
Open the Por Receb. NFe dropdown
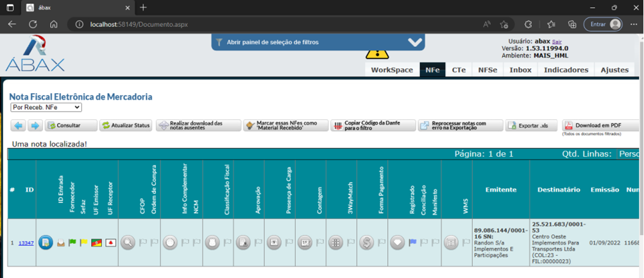(x=46, y=107)
